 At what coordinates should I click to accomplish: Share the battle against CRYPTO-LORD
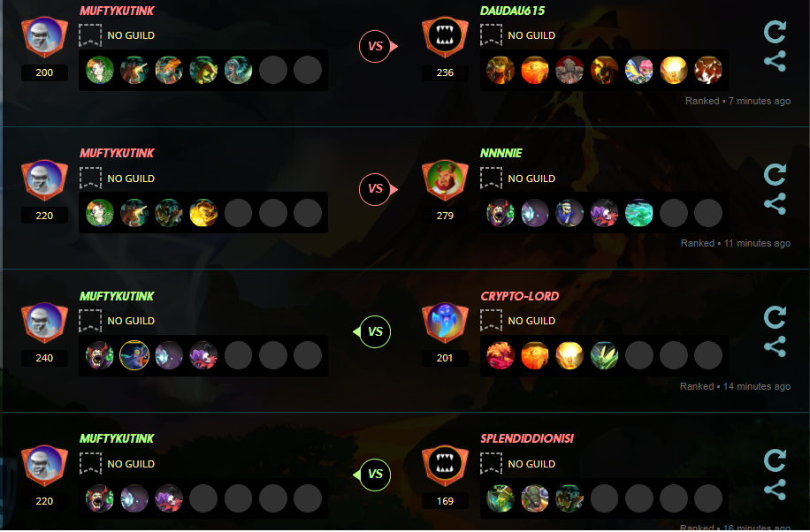(775, 346)
